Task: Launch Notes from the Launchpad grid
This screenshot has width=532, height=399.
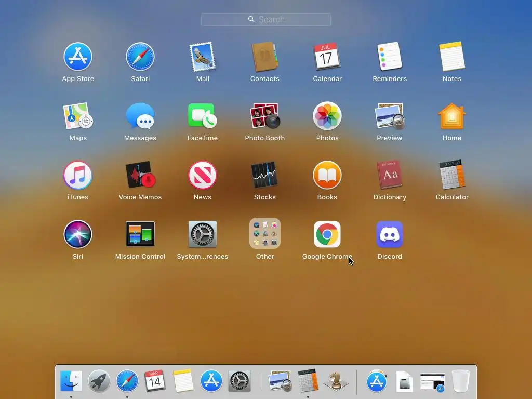Action: [452, 57]
